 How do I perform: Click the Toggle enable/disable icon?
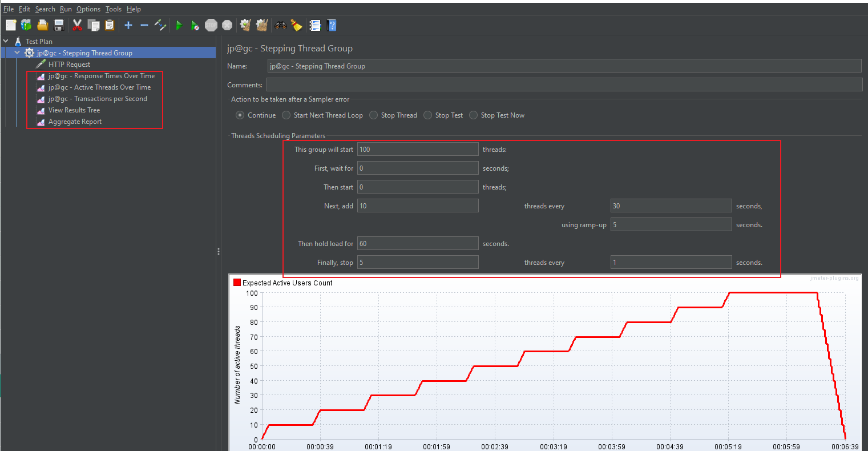pyautogui.click(x=160, y=25)
